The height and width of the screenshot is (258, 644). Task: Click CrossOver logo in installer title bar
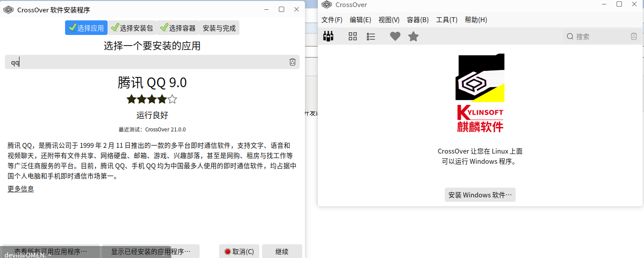(x=8, y=10)
